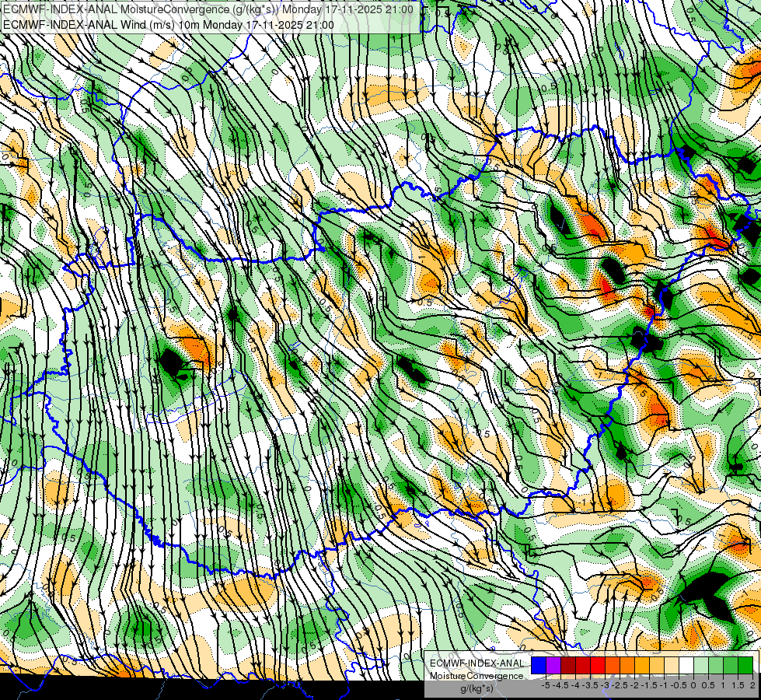Pick the light green swatch between 0.5 and 1

coord(716,666)
